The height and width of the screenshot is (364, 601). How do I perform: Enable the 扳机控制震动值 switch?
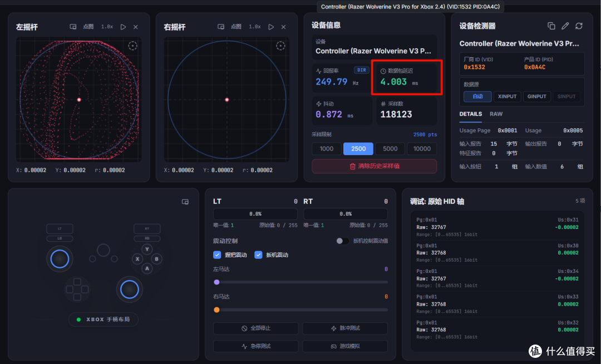(x=342, y=241)
